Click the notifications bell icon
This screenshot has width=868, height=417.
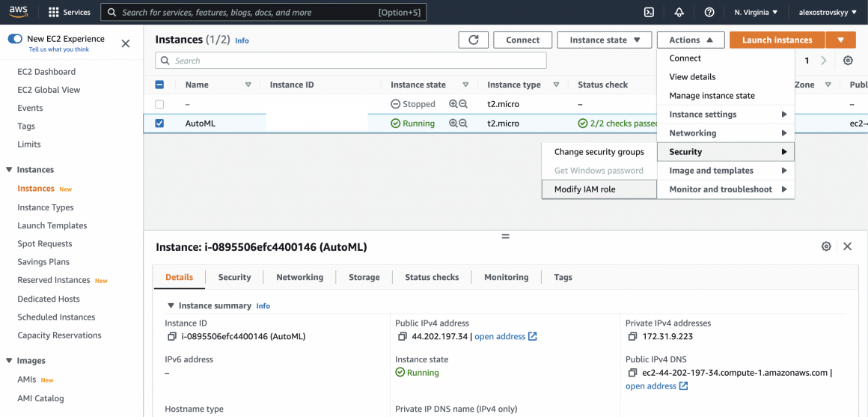(679, 12)
